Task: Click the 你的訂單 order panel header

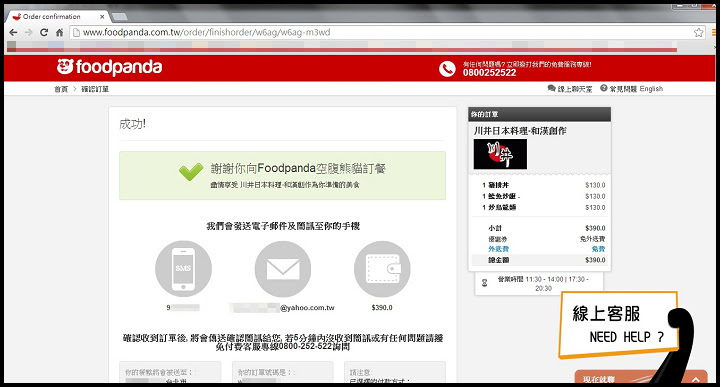Action: click(540, 114)
